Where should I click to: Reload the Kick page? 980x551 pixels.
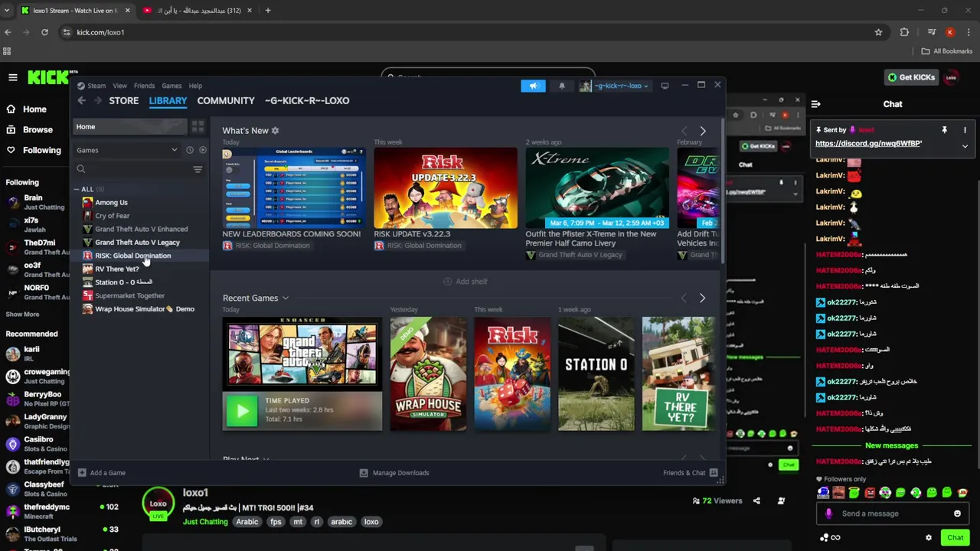coord(44,32)
